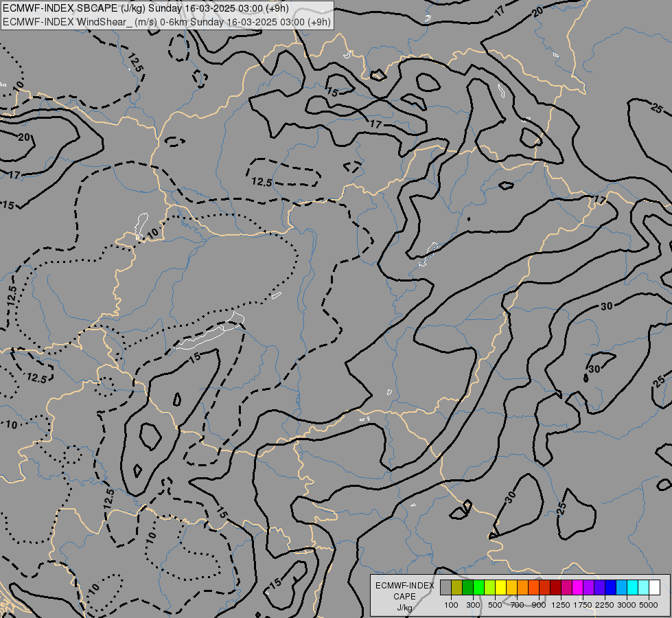Select the red-orange legend swatch
The image size is (672, 618).
click(x=533, y=587)
